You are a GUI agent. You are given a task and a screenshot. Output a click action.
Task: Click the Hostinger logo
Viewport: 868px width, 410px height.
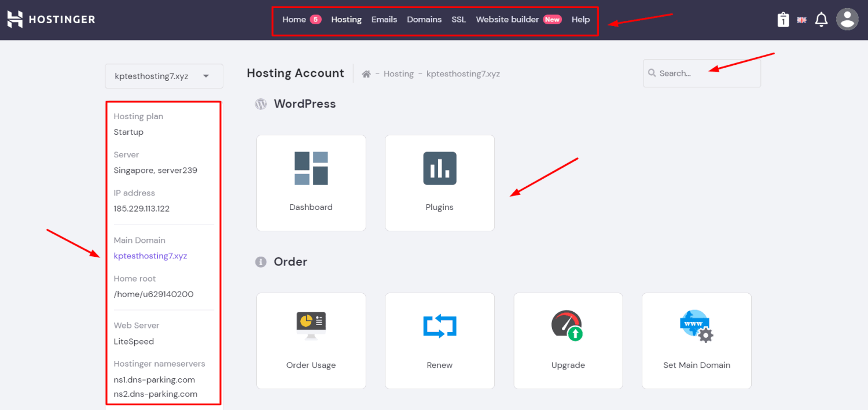point(51,19)
